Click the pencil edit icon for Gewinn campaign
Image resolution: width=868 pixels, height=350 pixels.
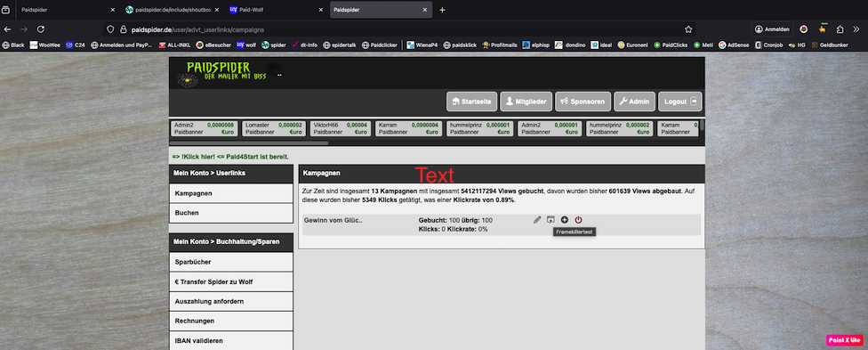pos(537,220)
